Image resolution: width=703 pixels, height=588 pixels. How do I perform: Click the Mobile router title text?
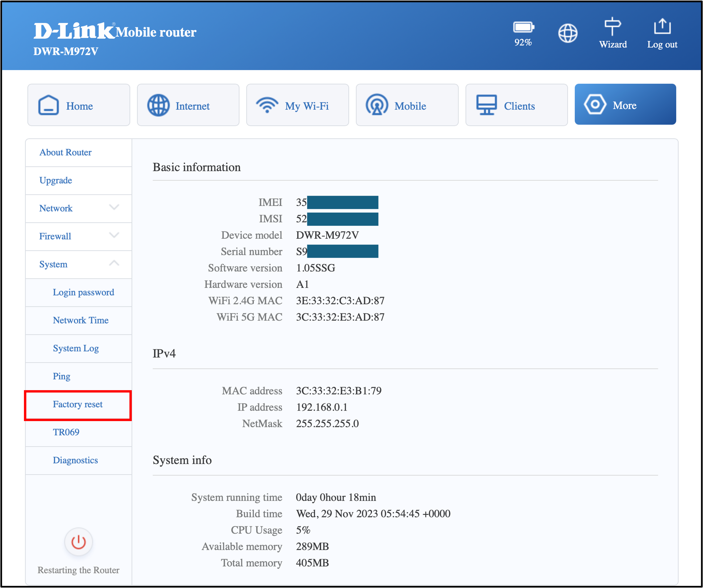156,33
